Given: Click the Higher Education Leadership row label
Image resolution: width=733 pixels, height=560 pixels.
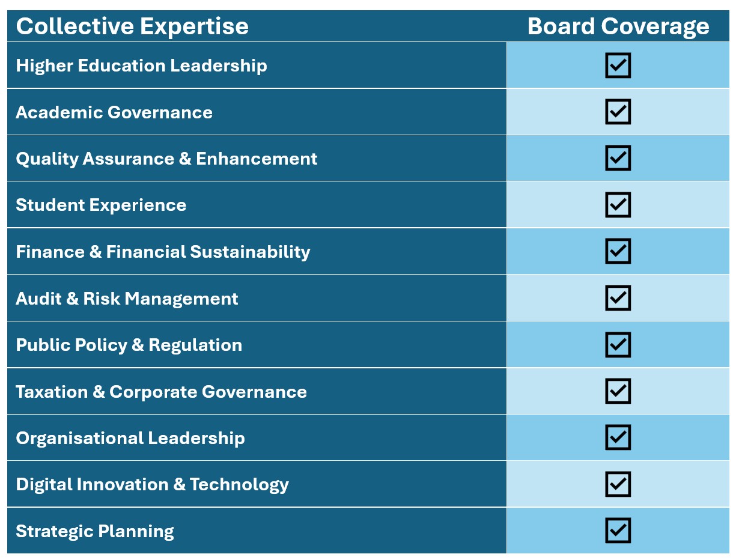Looking at the screenshot, I should (141, 65).
